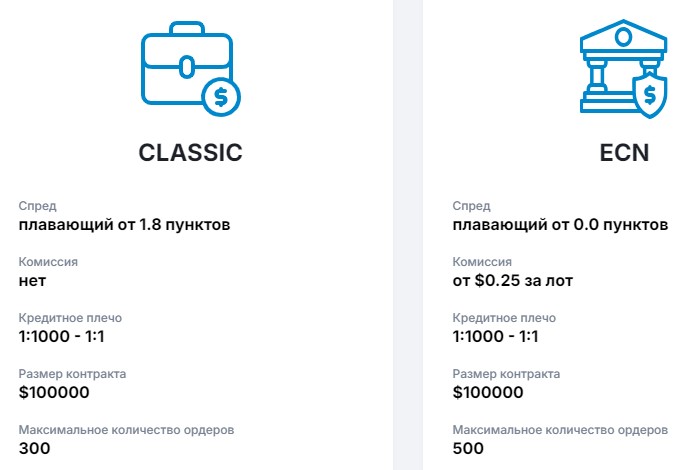699x470 pixels.
Task: Select the CLASSIC account heading
Action: [190, 153]
